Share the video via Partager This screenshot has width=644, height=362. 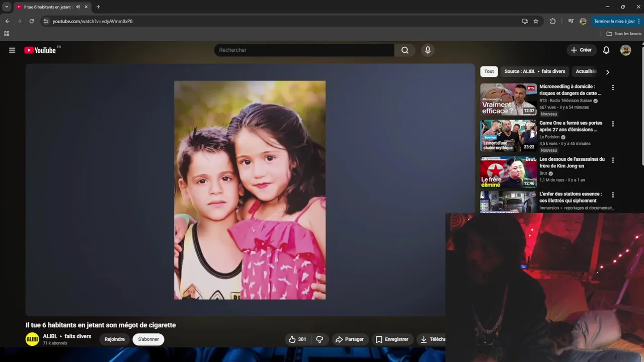click(349, 339)
